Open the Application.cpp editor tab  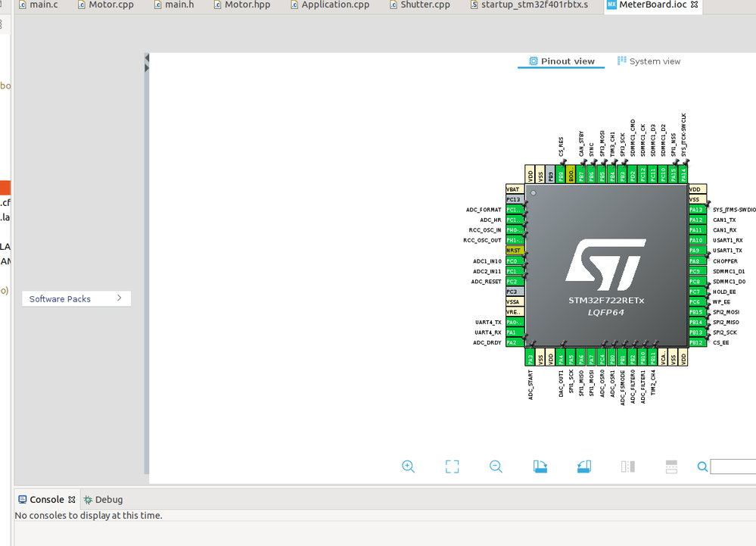330,5
